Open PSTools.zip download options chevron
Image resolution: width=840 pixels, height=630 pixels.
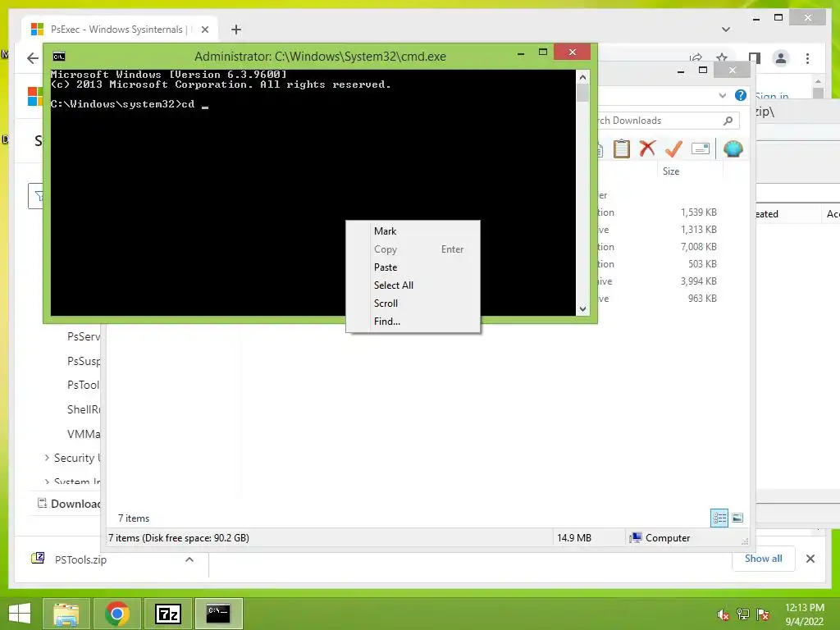coord(189,559)
